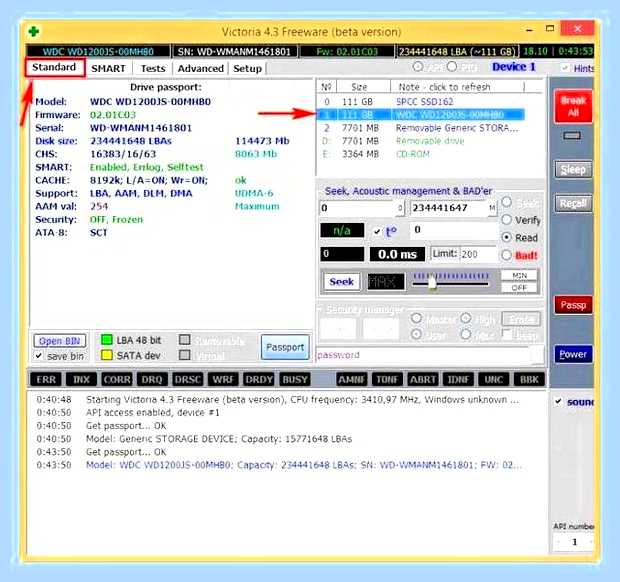Click the WRF status indicator
This screenshot has width=620, height=582.
223,380
